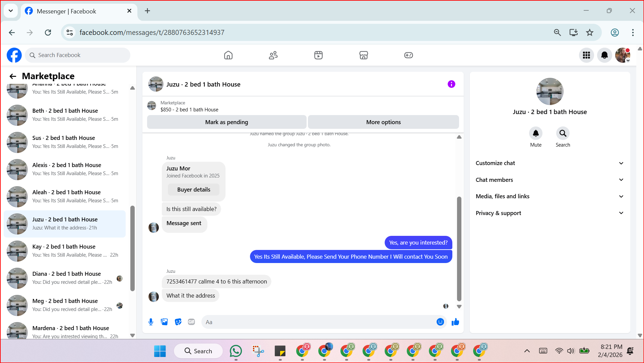This screenshot has width=644, height=363.
Task: Open the emoji picker in message box
Action: click(440, 322)
